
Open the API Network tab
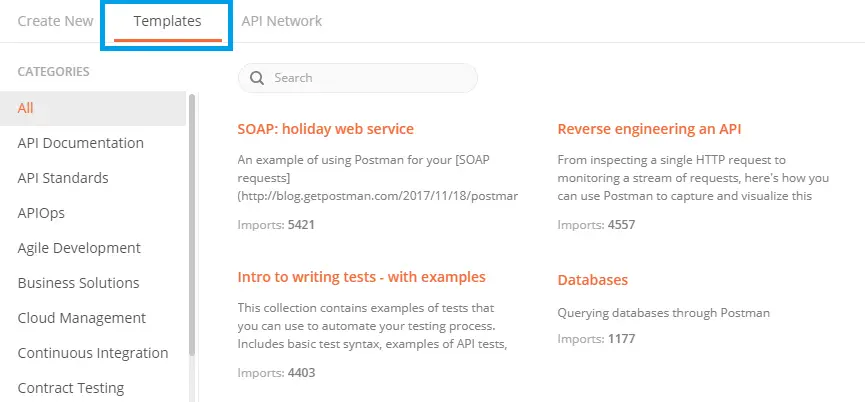(x=282, y=21)
